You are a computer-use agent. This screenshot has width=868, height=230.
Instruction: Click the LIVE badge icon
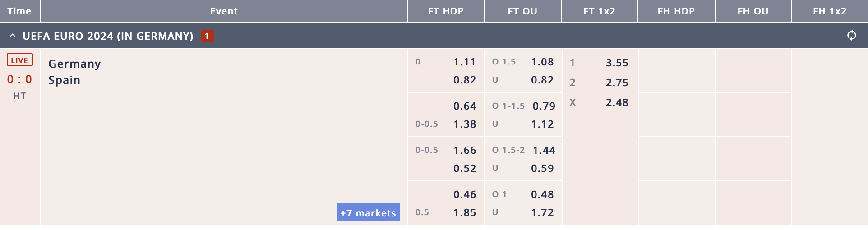pyautogui.click(x=20, y=60)
